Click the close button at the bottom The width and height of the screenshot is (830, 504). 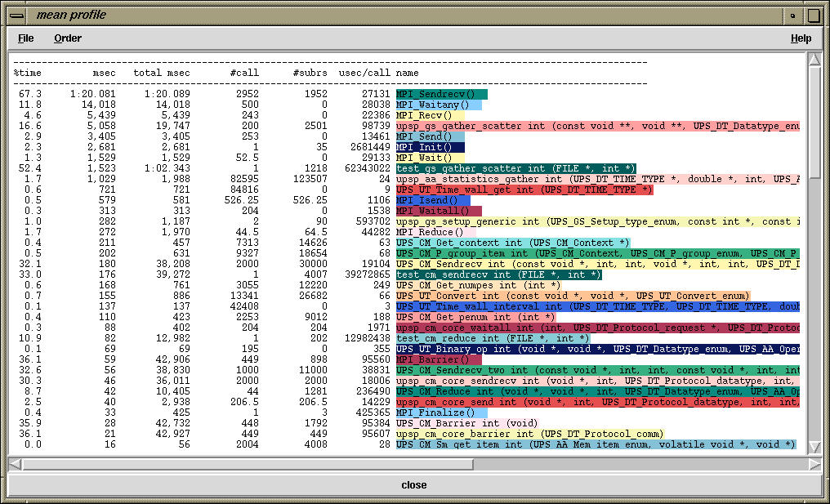(x=414, y=485)
